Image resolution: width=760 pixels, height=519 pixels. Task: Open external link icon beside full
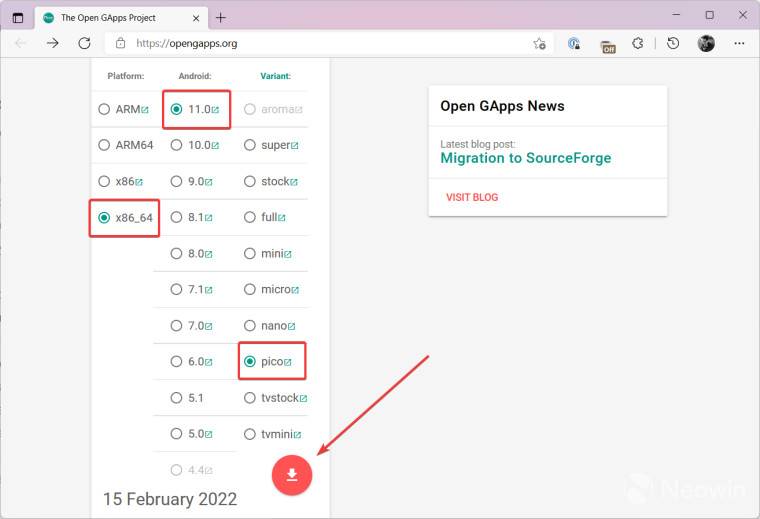point(282,218)
